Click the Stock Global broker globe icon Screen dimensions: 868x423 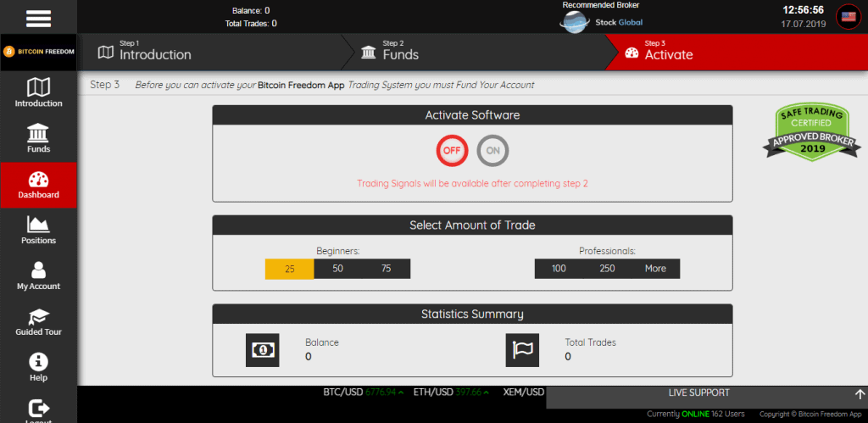point(576,23)
